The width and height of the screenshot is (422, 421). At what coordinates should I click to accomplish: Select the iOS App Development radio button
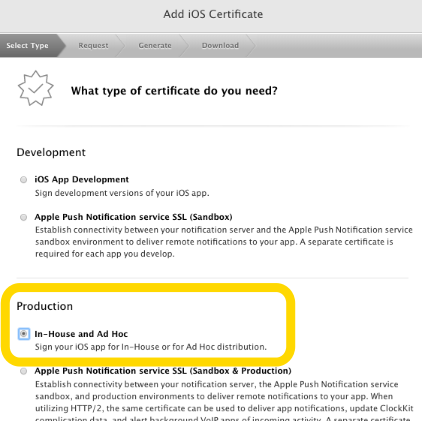click(x=23, y=180)
